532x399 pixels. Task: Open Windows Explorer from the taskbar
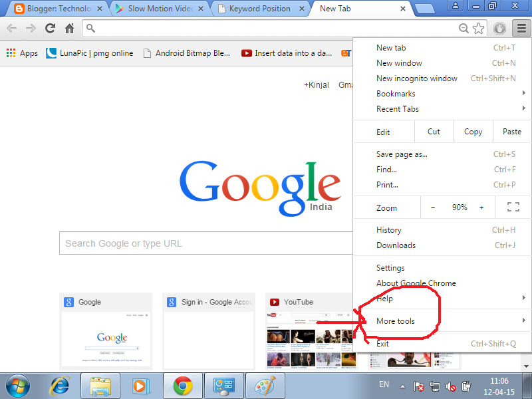[100, 386]
